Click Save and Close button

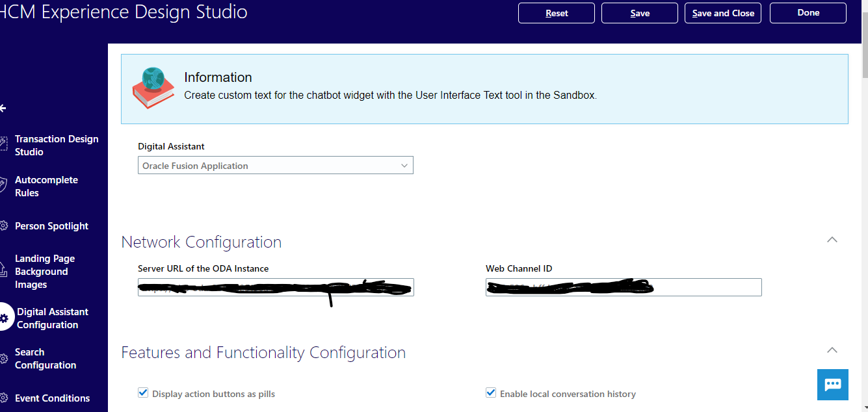tap(723, 13)
